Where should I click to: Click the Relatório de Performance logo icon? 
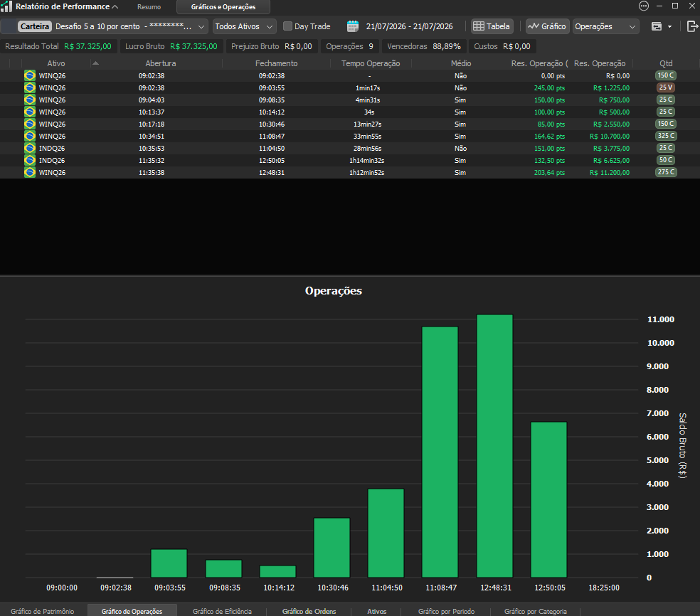[x=6, y=6]
